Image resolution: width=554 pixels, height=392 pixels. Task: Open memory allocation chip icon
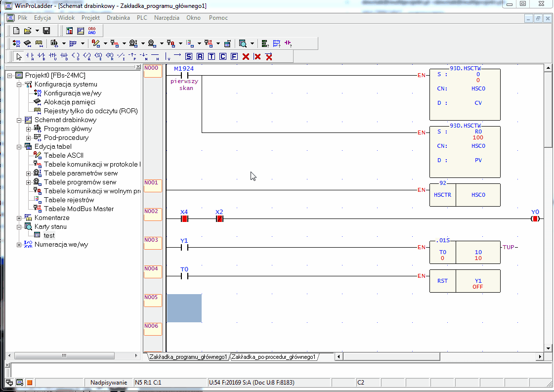point(28,44)
